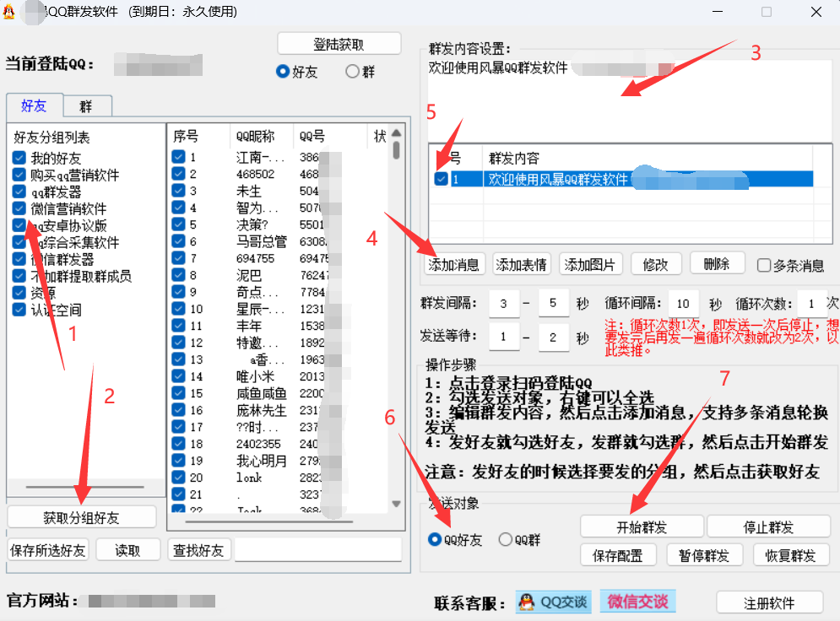Click the 群发内容 column header
Screen dimensions: 840x621
648,158
